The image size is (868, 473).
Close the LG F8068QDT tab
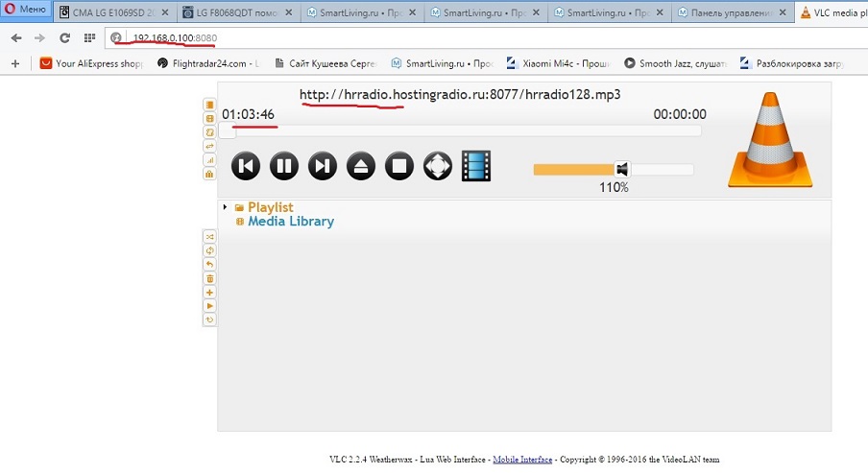[288, 12]
